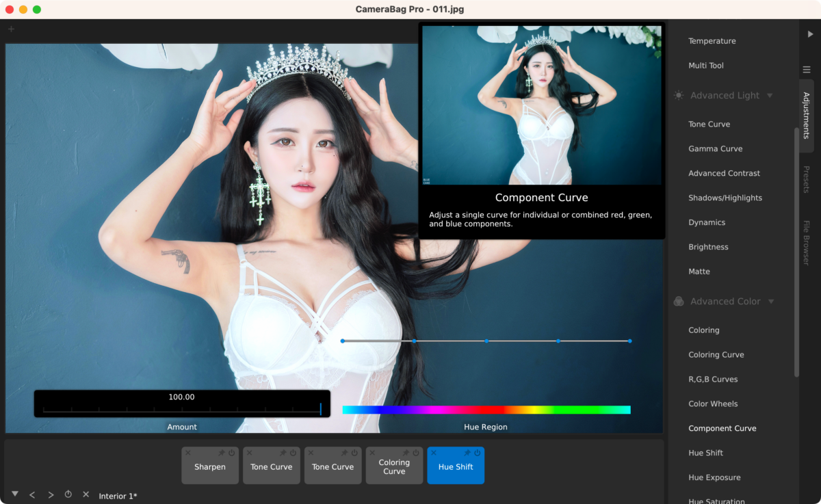The width and height of the screenshot is (821, 504).
Task: Click the sun icon beside Advanced Light
Action: 679,96
